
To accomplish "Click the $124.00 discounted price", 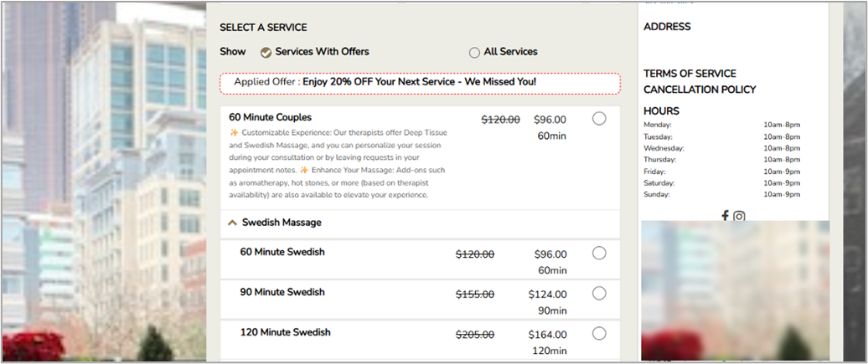I will pos(547,295).
